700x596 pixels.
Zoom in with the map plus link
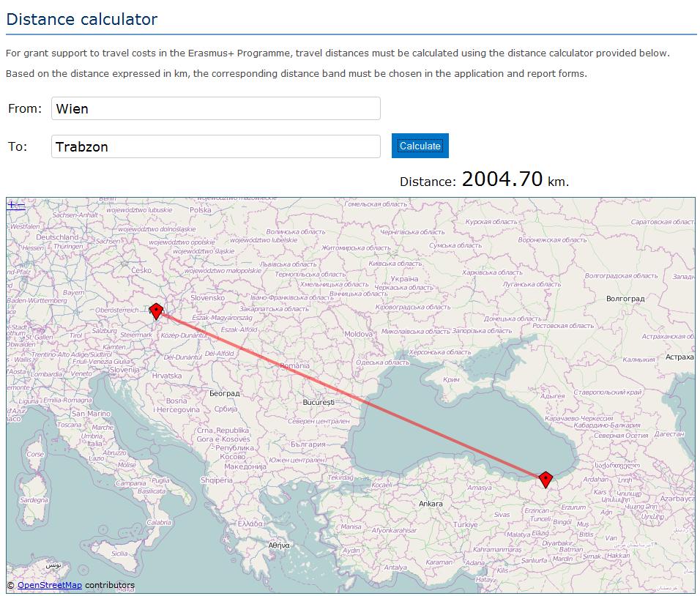point(11,205)
